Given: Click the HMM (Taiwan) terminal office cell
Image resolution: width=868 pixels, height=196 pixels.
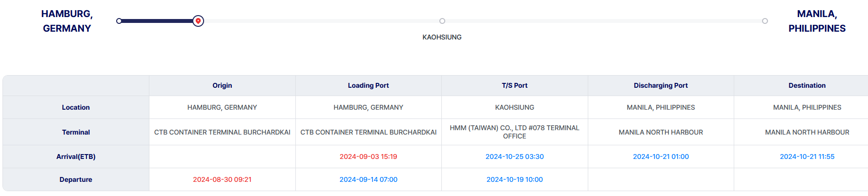Looking at the screenshot, I should pyautogui.click(x=515, y=132).
